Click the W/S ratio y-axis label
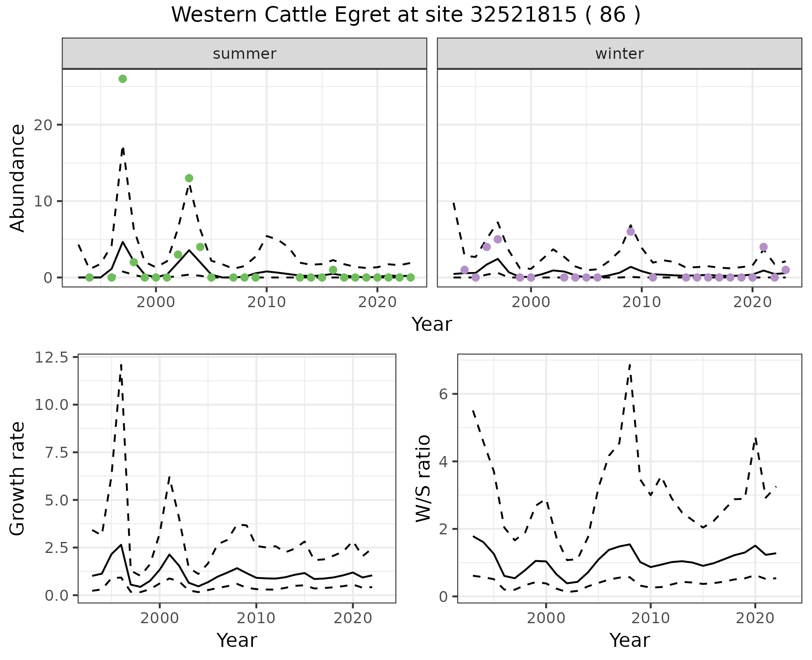Viewport: 812px width, 660px height. pyautogui.click(x=423, y=478)
